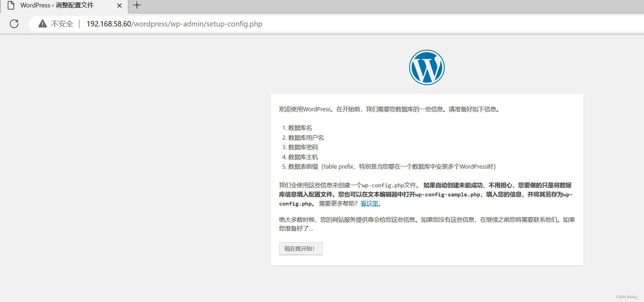Open the 看这里 help link
Screen dimensions: 644x302
pyautogui.click(x=369, y=203)
